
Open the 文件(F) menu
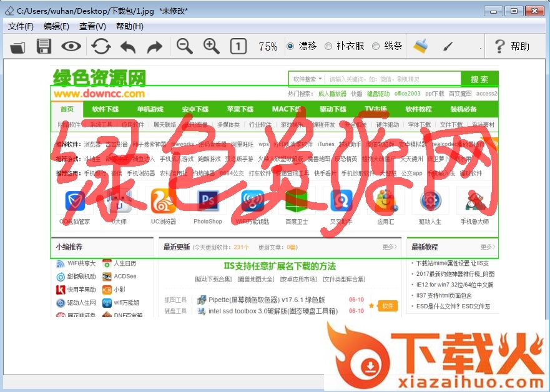[x=21, y=26]
